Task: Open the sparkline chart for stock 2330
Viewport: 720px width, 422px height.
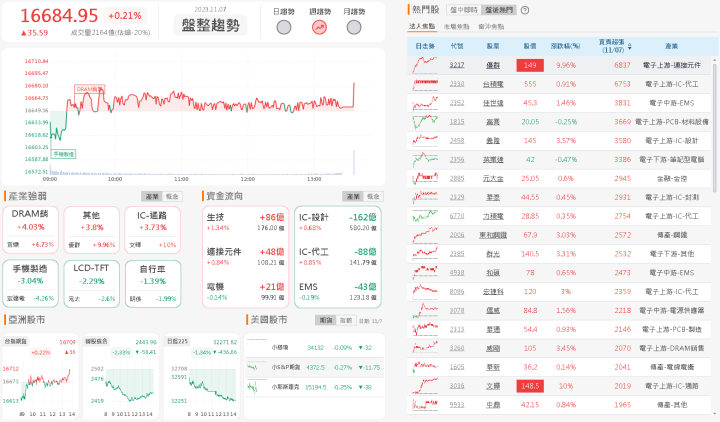Action: point(425,84)
